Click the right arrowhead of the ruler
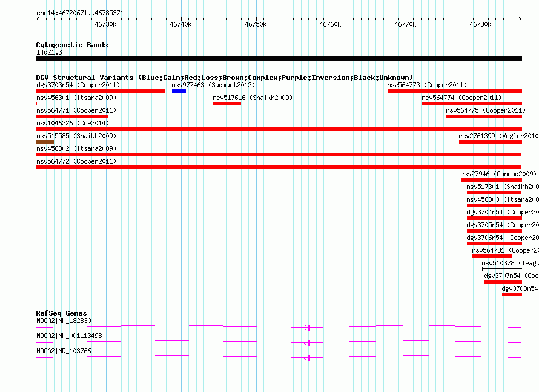This screenshot has height=392, width=539. coord(520,19)
